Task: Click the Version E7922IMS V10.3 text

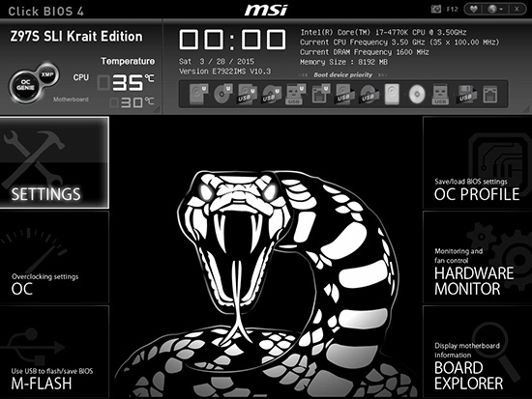Action: coord(225,71)
